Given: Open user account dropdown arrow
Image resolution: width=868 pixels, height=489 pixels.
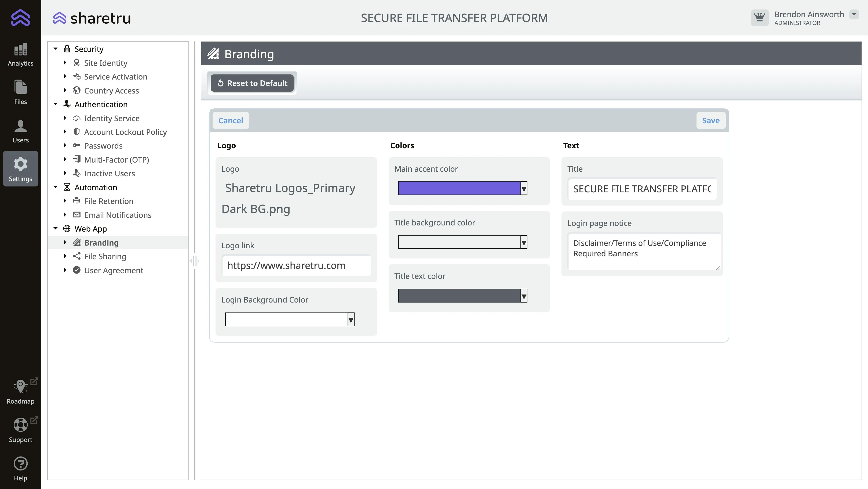Looking at the screenshot, I should click(x=854, y=14).
